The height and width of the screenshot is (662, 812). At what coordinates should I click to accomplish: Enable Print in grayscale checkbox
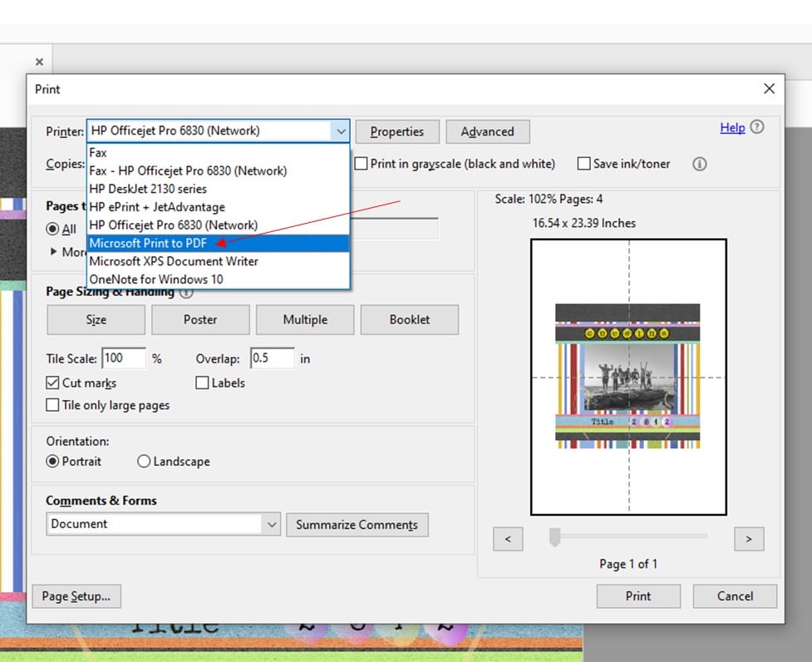361,164
